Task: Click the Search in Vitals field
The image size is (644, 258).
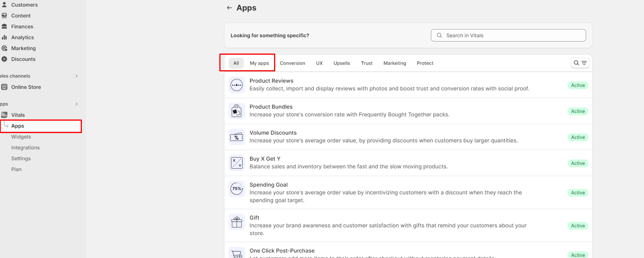Action: click(509, 35)
